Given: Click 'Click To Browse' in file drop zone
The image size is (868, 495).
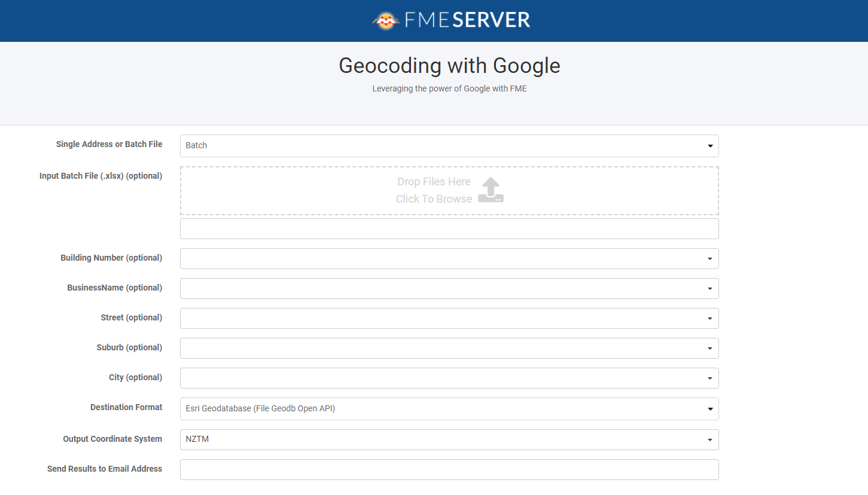Looking at the screenshot, I should pos(434,199).
